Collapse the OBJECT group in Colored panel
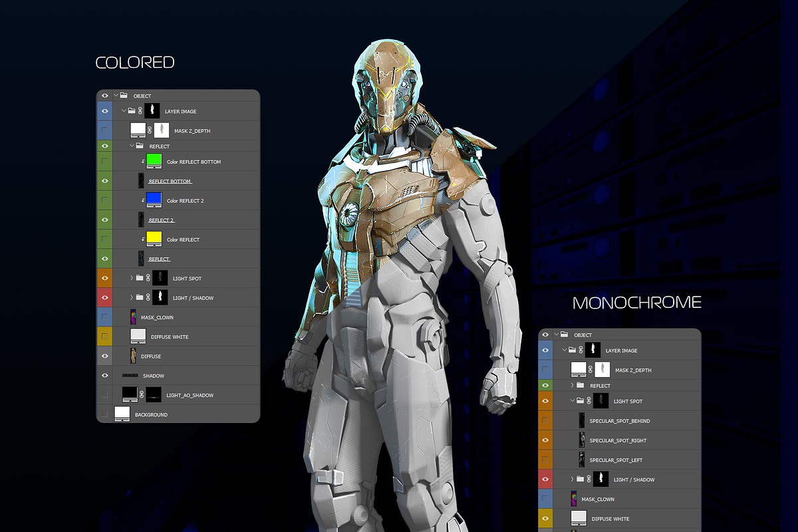798x532 pixels. point(115,95)
